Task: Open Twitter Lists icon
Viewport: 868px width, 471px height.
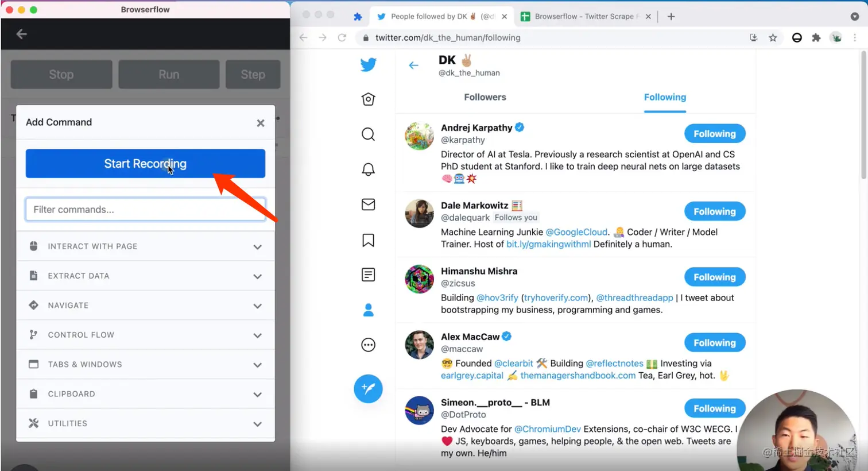Action: pyautogui.click(x=369, y=275)
